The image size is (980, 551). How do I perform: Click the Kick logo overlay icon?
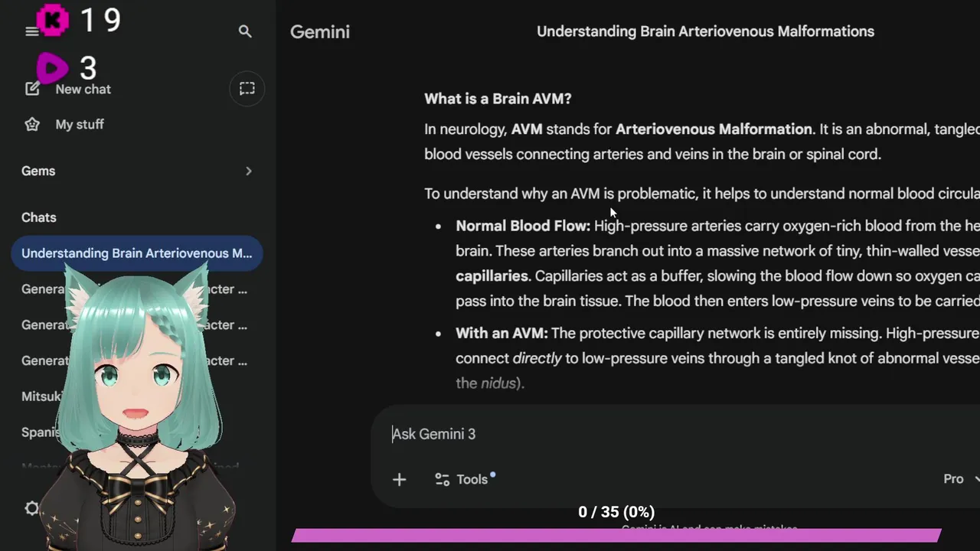click(x=53, y=21)
